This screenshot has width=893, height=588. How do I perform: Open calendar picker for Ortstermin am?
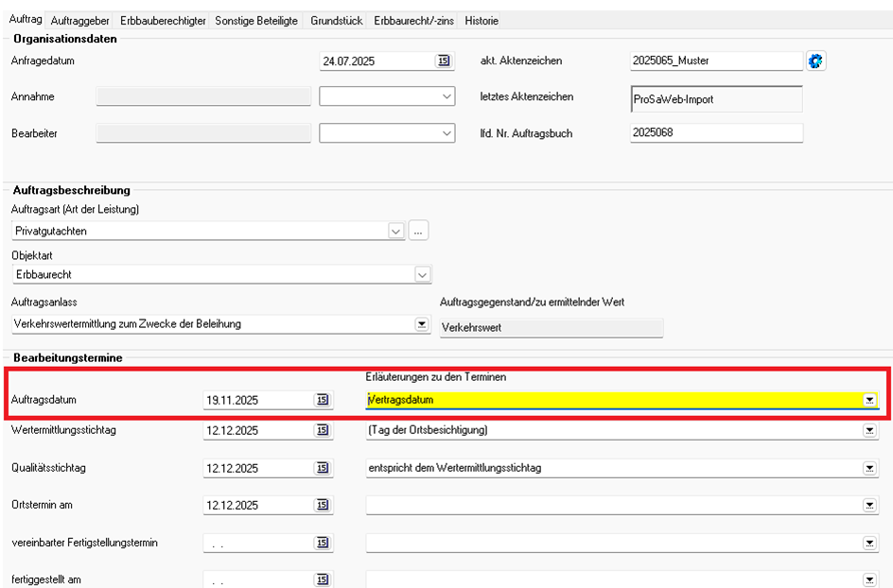323,505
